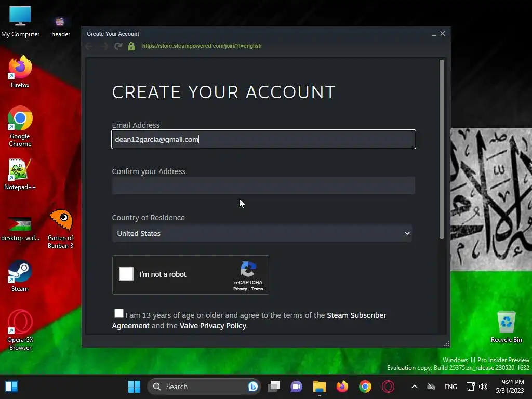Focus the Confirm your Address field
The image size is (532, 399).
click(263, 185)
